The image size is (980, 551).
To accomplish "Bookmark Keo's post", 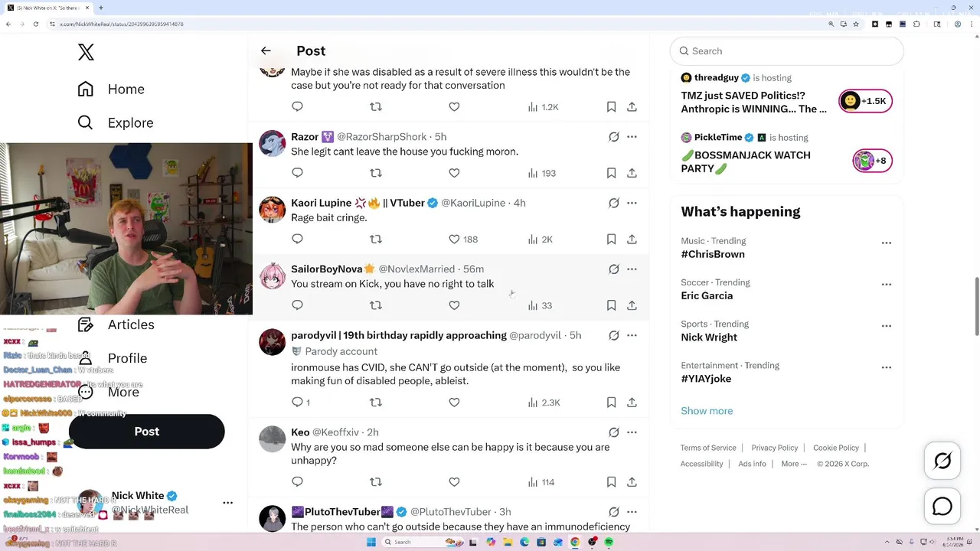I will pyautogui.click(x=611, y=482).
